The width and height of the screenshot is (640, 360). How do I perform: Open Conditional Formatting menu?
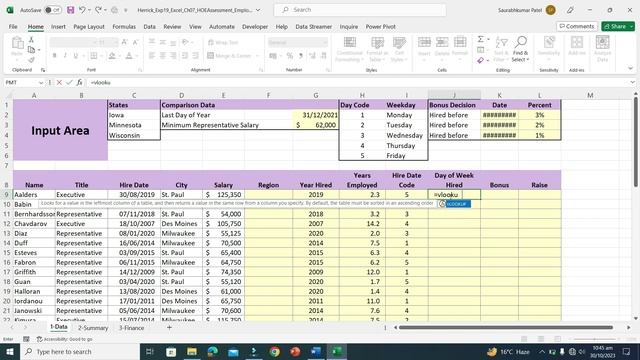point(349,49)
